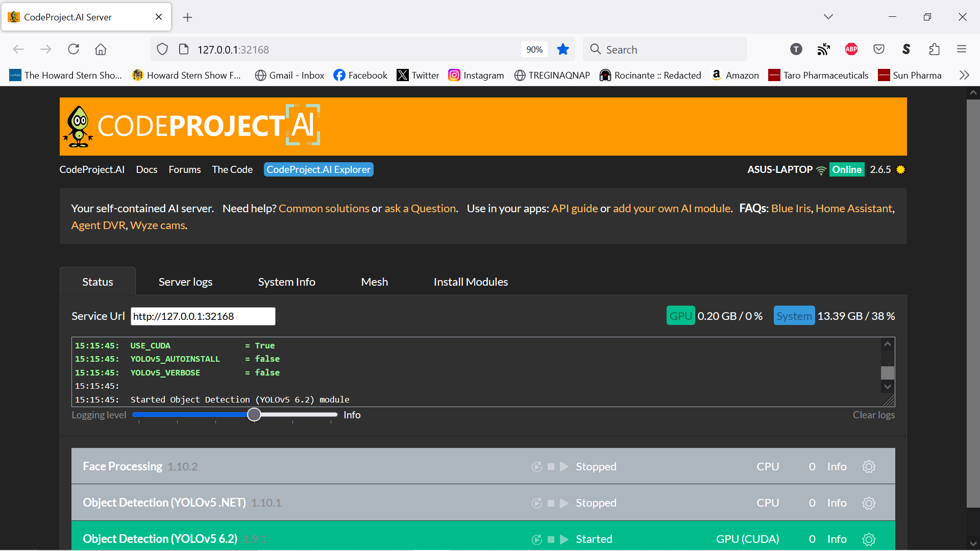
Task: Switch to the Mesh tab
Action: point(375,282)
